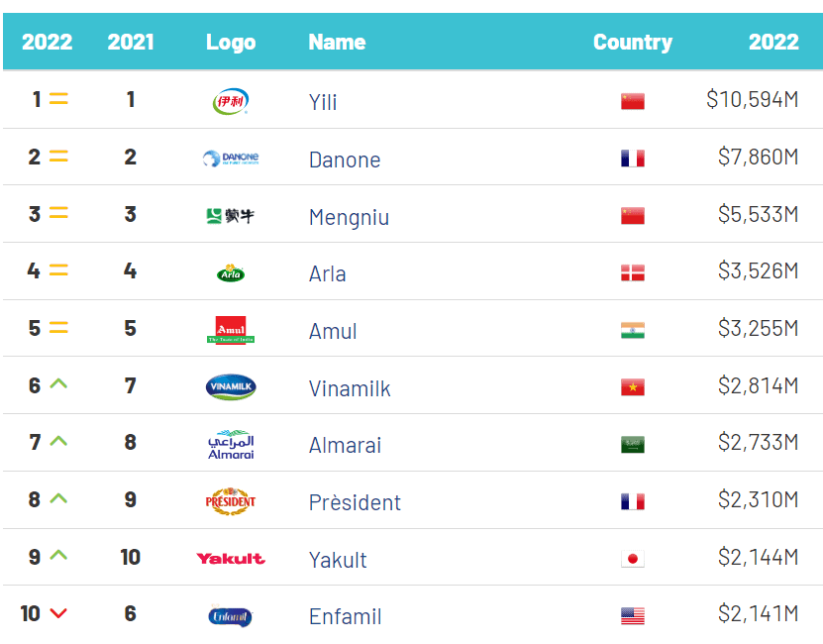Click the $10,594M value for Yili

click(x=752, y=99)
